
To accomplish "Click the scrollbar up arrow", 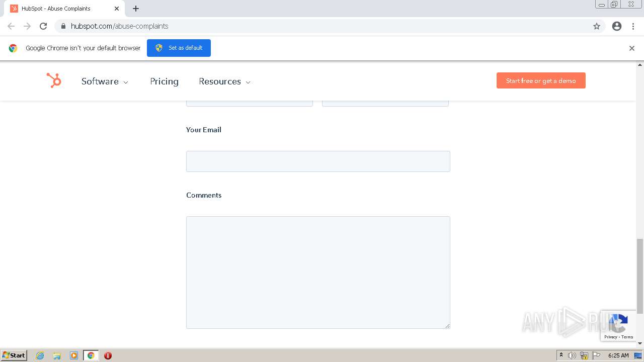I will point(640,65).
